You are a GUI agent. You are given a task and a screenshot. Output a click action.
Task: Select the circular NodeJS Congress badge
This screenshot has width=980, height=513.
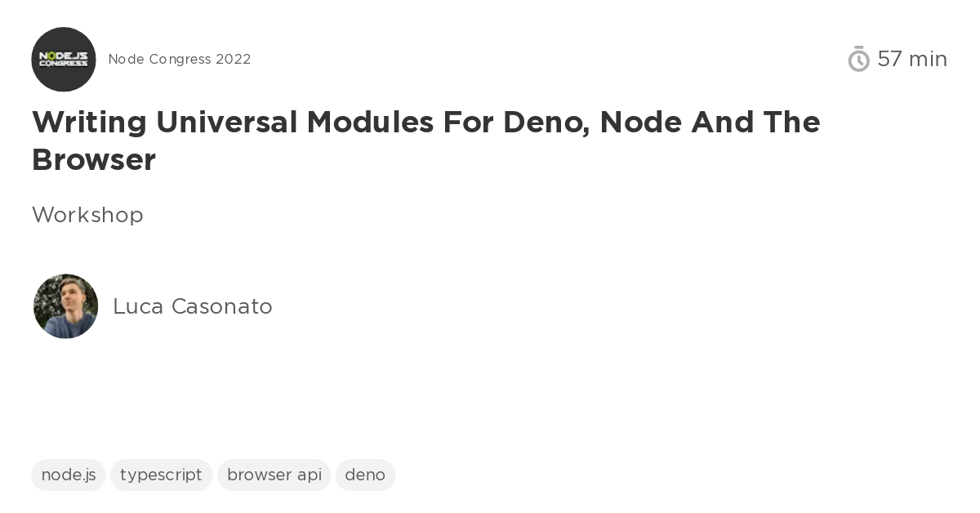[64, 59]
